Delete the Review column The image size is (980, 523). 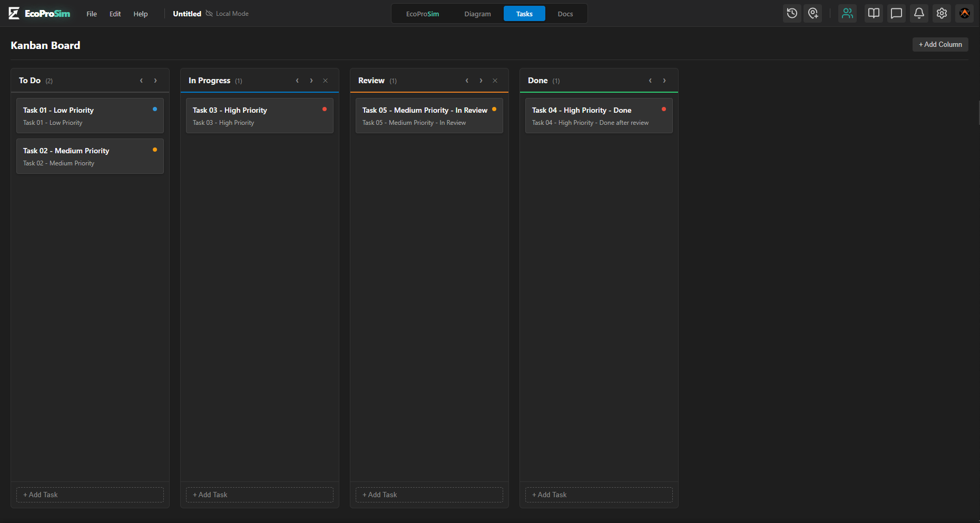click(x=495, y=81)
